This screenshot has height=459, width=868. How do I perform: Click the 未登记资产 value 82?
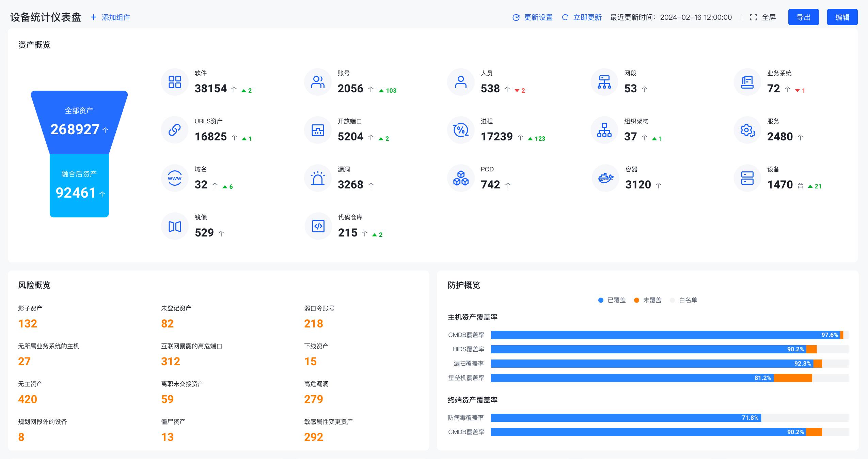pos(167,324)
